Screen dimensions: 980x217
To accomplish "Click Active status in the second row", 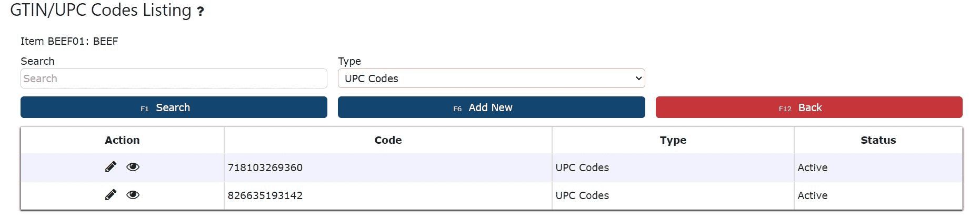I will click(812, 195).
